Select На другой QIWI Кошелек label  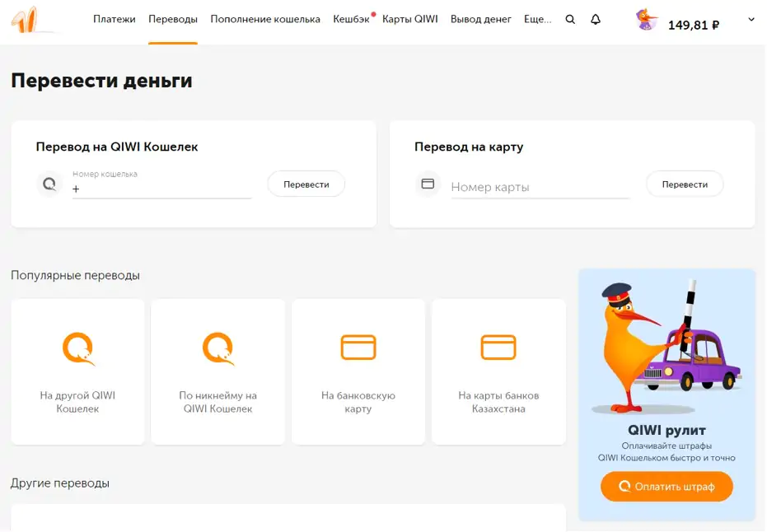tap(77, 402)
